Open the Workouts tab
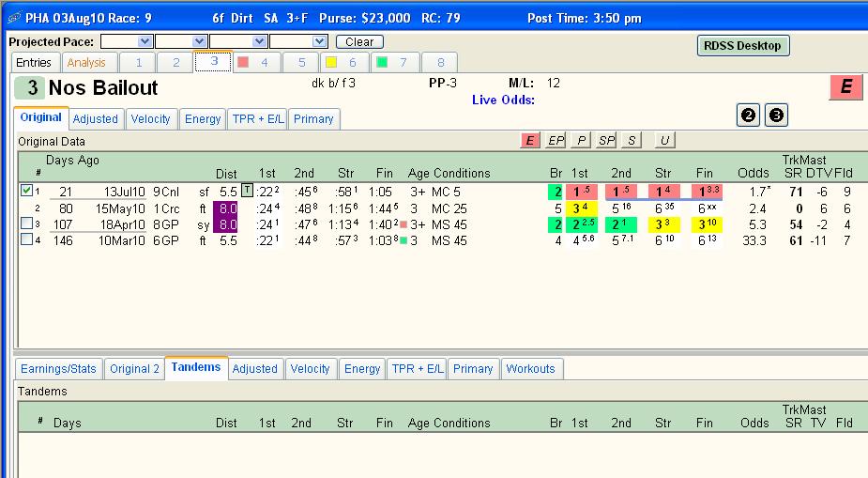 530,369
